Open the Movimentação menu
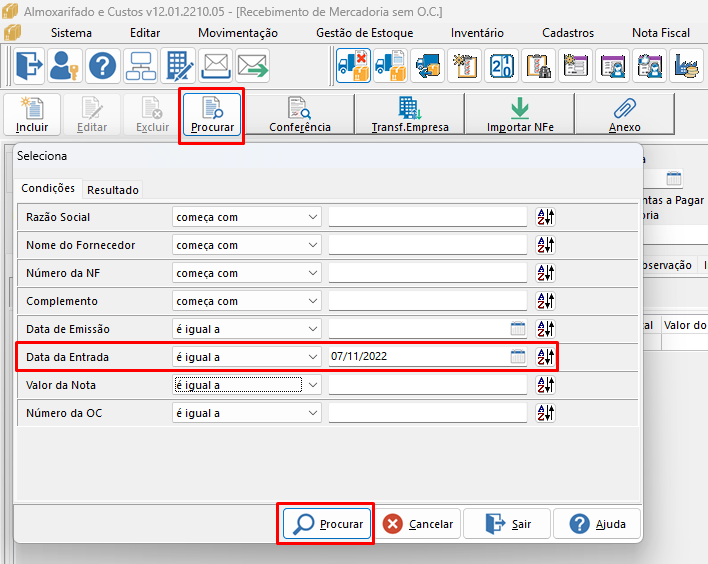708x564 pixels. coord(238,33)
